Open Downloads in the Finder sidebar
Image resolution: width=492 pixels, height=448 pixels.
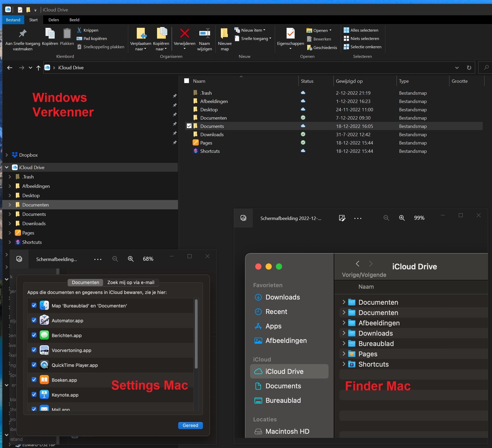point(282,297)
